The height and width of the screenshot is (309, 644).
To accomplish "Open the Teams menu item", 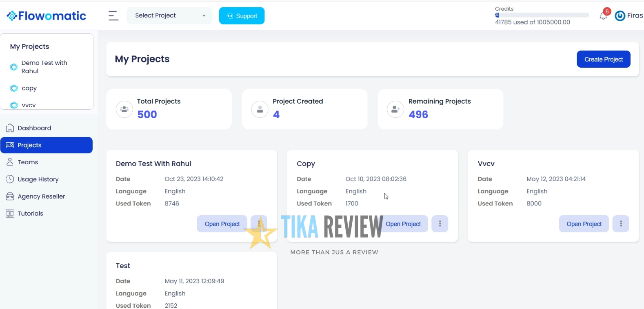I will (x=47, y=162).
